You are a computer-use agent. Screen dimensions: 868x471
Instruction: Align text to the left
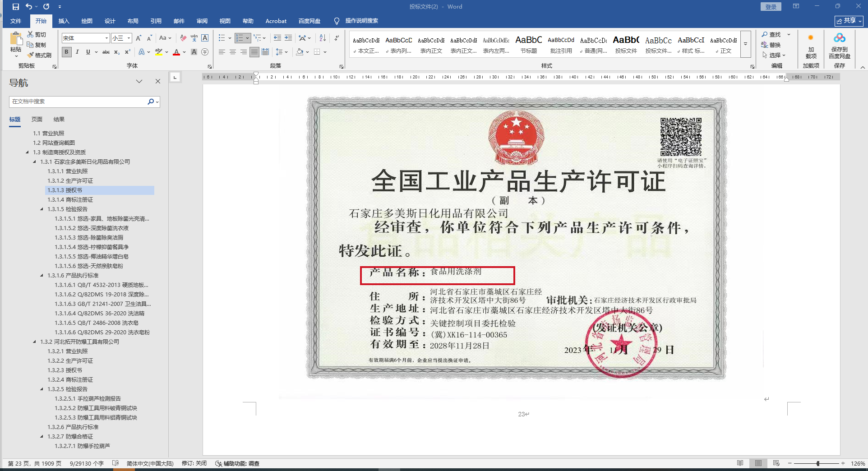222,52
